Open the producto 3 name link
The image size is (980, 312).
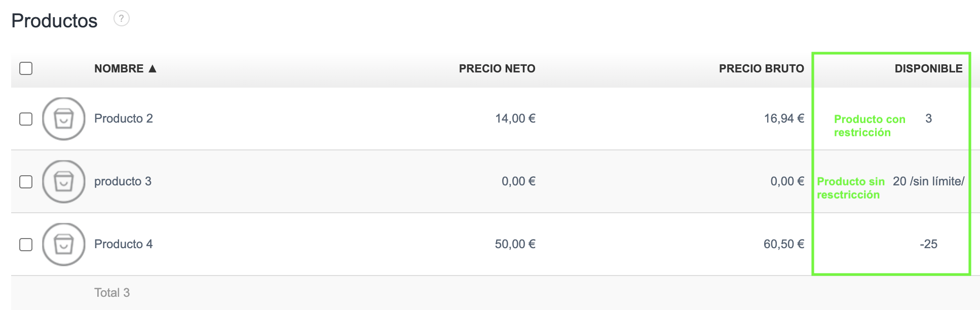coord(123,181)
